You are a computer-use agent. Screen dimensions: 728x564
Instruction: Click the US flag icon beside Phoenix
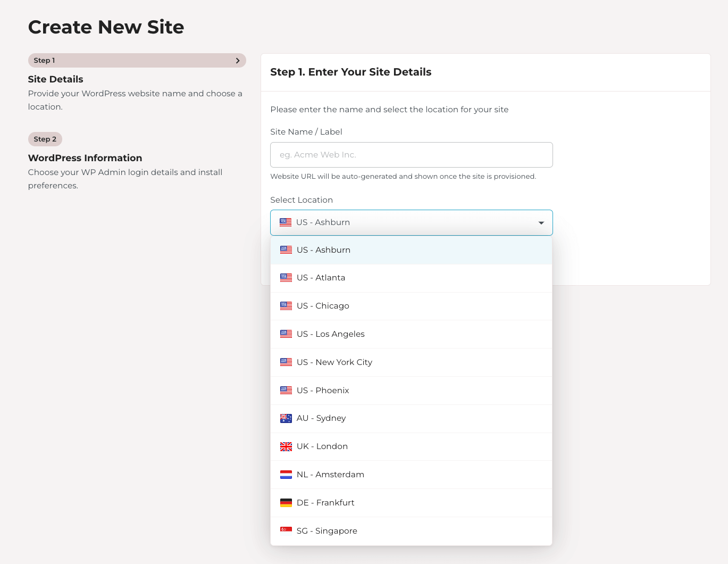coord(286,391)
